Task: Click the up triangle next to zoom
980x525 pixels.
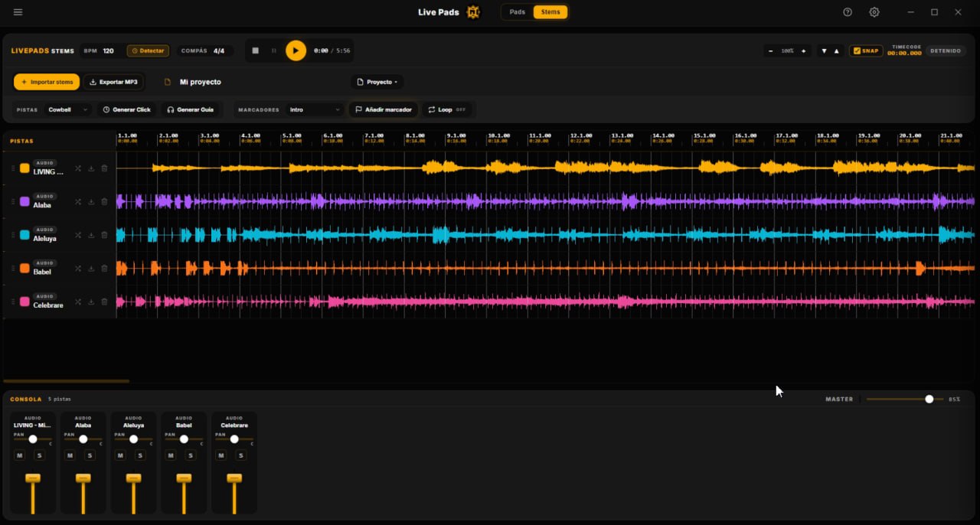Action: (836, 51)
